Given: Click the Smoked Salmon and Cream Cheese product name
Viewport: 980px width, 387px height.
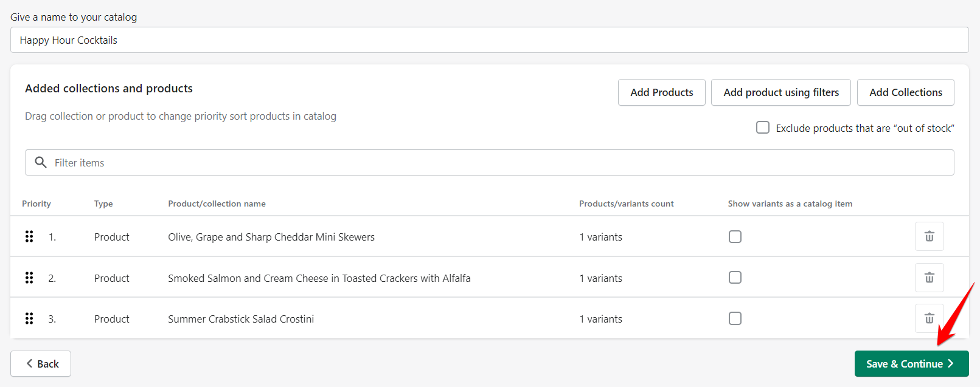Looking at the screenshot, I should 319,278.
